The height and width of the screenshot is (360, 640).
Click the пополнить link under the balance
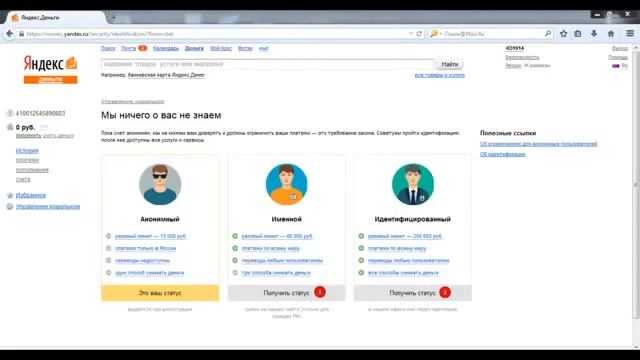29,136
